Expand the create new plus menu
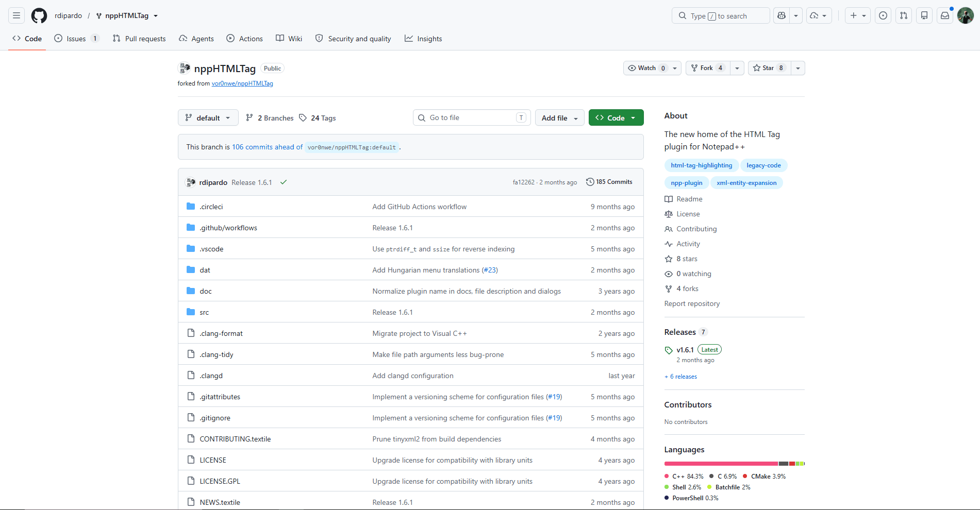Viewport: 980px width, 510px height. [x=858, y=16]
